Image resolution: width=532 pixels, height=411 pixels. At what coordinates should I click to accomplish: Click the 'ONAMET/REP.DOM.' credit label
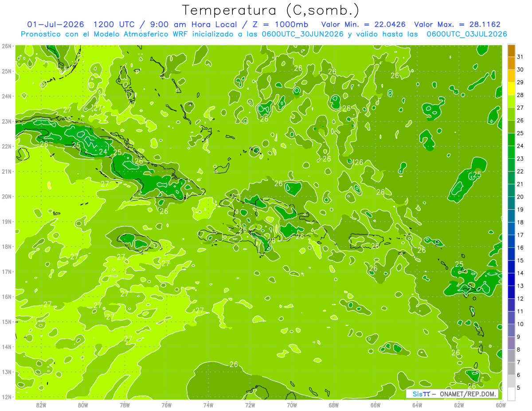(x=468, y=394)
